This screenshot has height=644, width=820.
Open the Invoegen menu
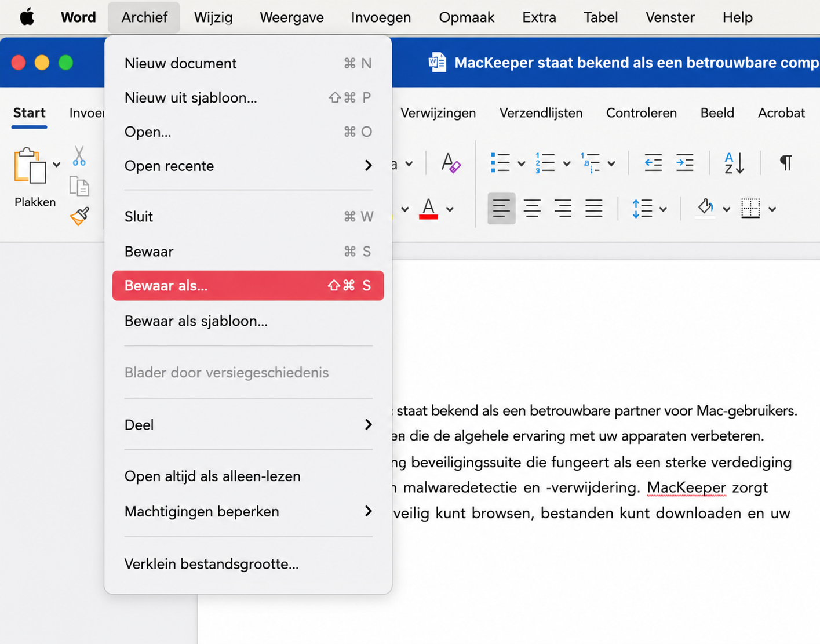click(381, 17)
